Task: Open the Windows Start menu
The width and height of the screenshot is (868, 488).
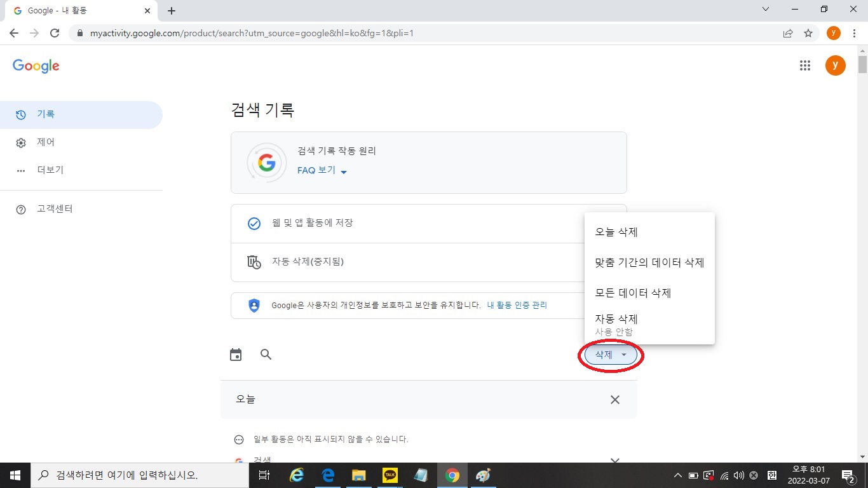Action: click(15, 475)
